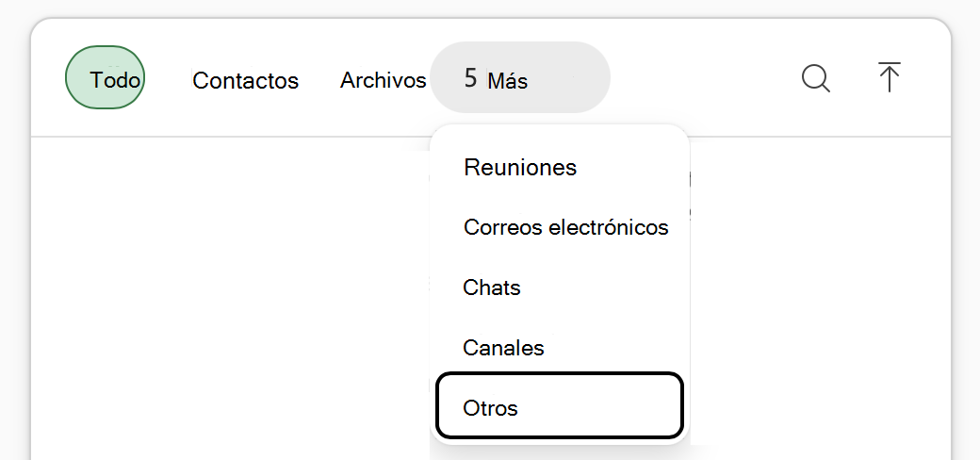The height and width of the screenshot is (460, 980).
Task: Select the green Todo filter pill
Action: (105, 77)
